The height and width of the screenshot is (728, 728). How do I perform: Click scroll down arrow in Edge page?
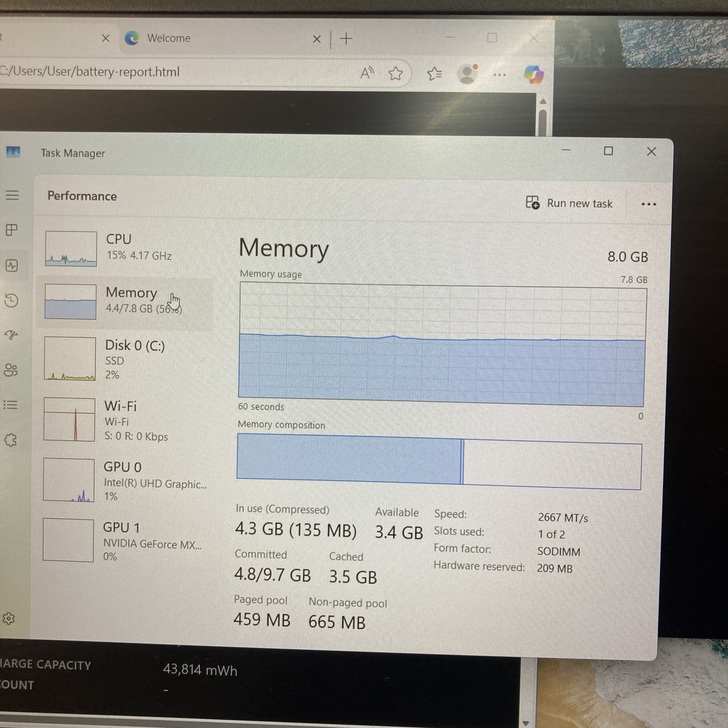point(526,723)
